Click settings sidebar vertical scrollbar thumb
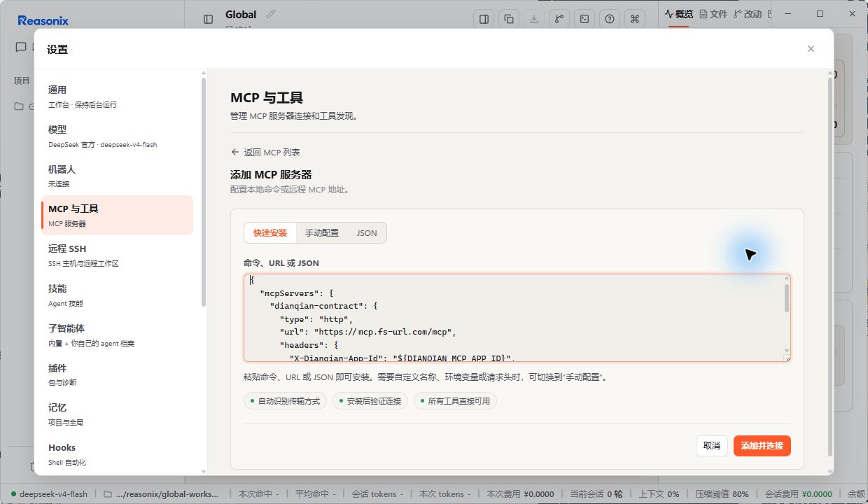Viewport: 868px width, 504px height. pyautogui.click(x=204, y=191)
